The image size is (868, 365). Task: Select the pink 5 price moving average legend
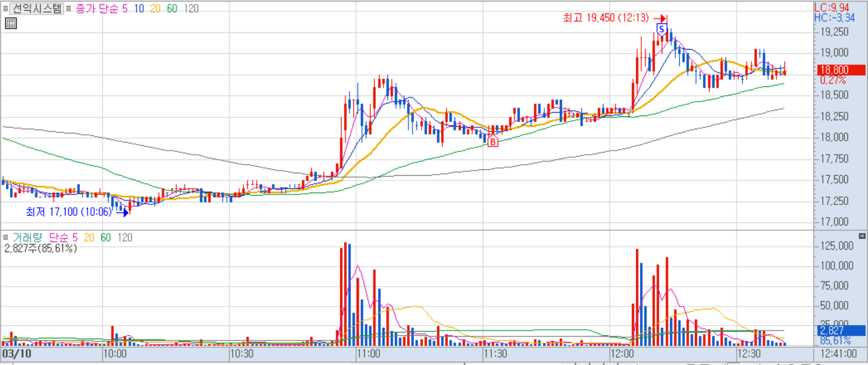tap(123, 9)
